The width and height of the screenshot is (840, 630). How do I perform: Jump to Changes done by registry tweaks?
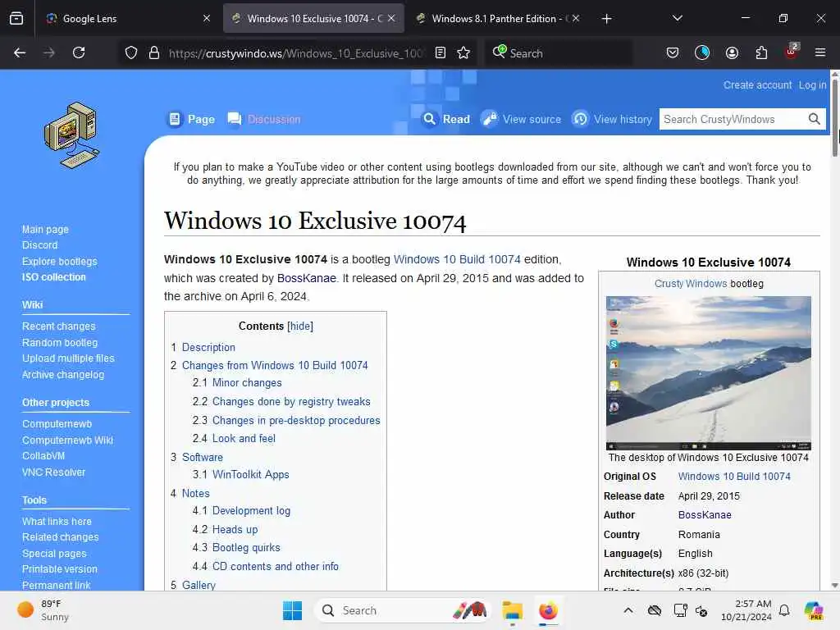[x=291, y=401]
